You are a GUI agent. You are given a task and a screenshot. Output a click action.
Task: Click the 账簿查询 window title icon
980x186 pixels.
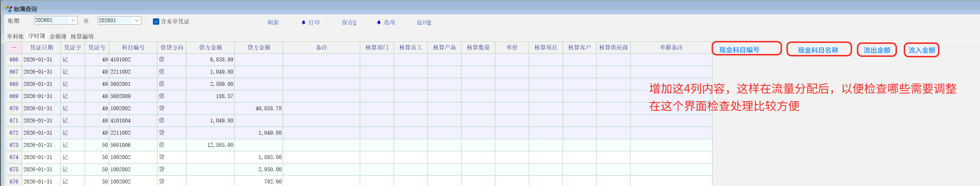click(x=8, y=8)
